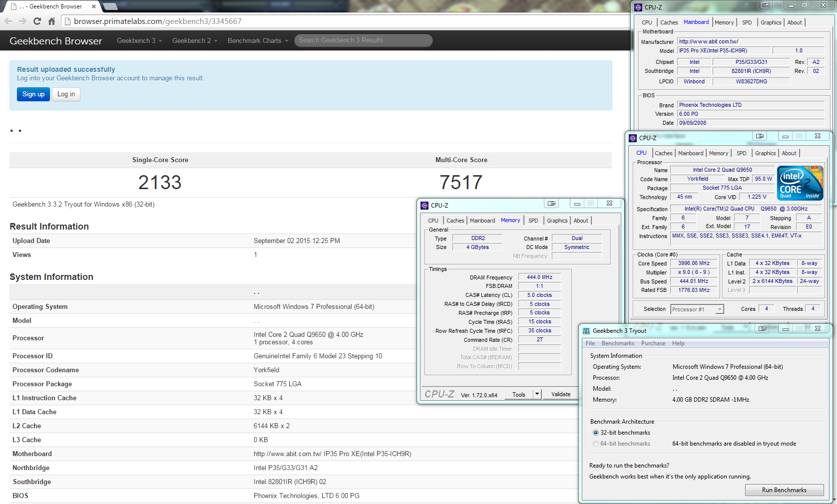Open a new browser tab
The width and height of the screenshot is (837, 504).
pos(110,6)
